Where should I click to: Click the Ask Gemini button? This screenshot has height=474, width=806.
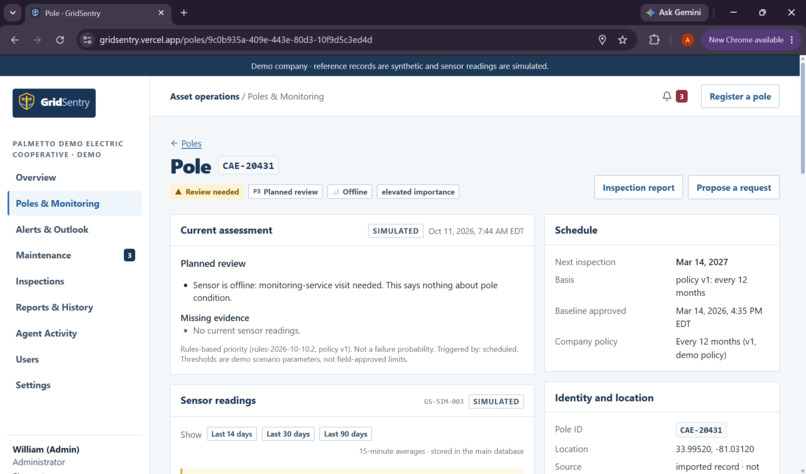tap(674, 12)
